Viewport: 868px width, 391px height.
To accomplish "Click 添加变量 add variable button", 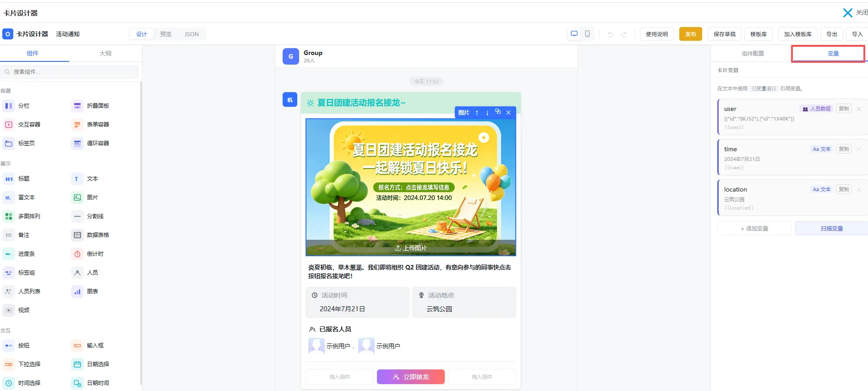I will point(754,228).
